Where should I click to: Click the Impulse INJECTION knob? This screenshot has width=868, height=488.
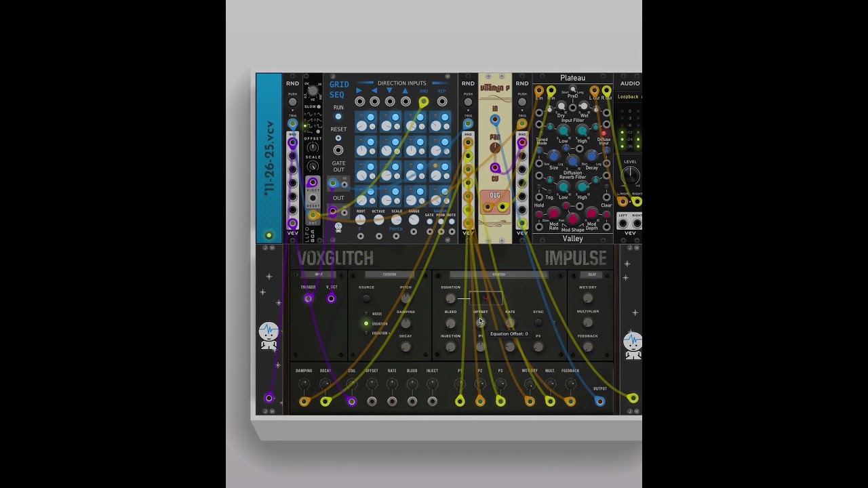450,347
